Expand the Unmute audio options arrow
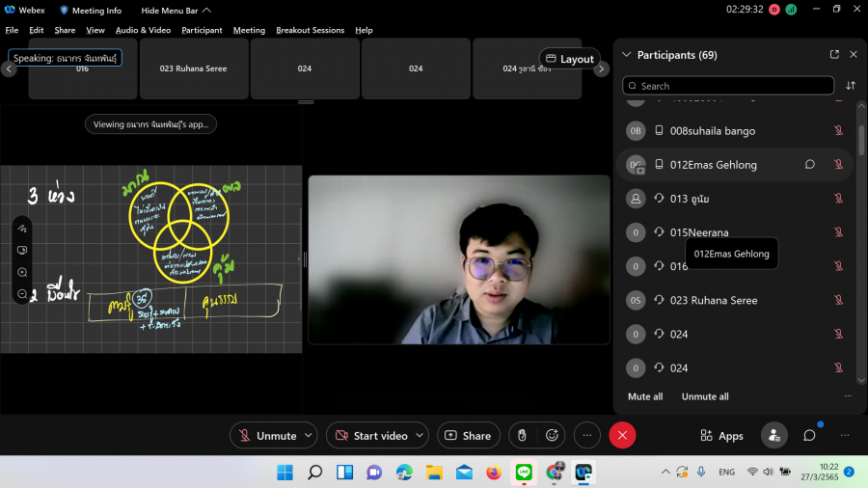 click(309, 436)
